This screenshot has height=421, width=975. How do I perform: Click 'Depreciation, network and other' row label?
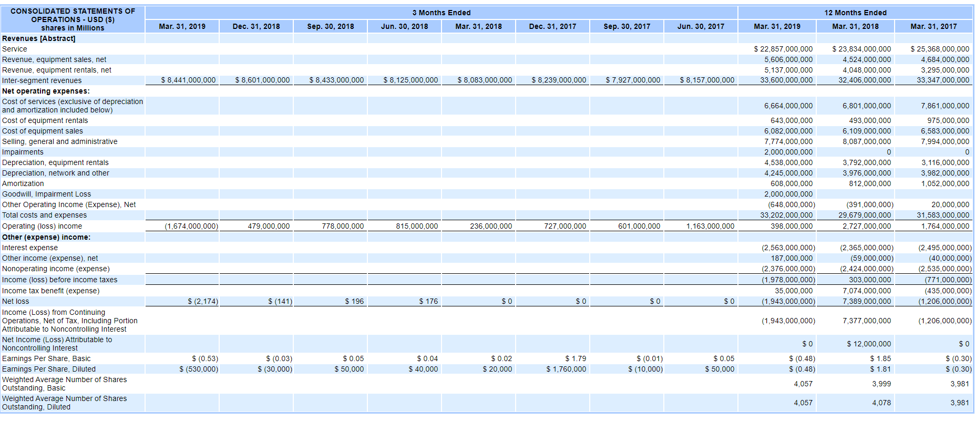click(x=55, y=173)
